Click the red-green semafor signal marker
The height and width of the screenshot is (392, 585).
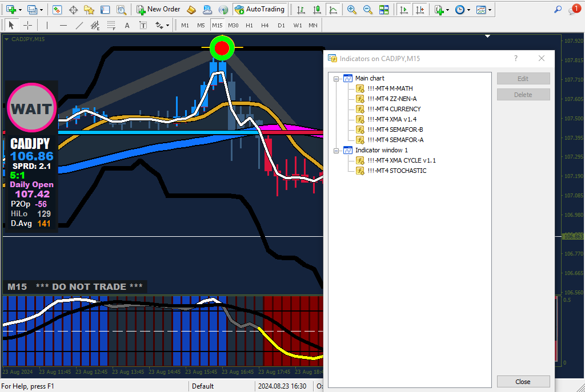point(222,48)
